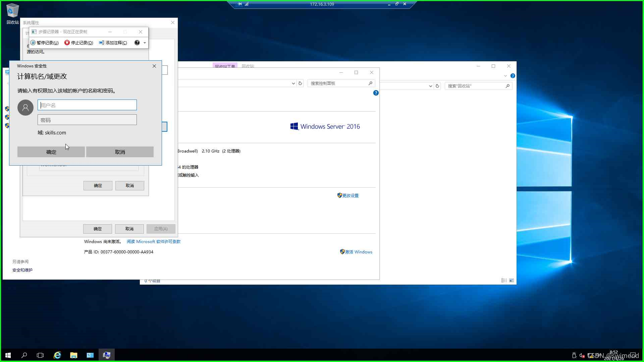Maximize the Control Panel System window
This screenshot has height=362, width=644.
356,72
